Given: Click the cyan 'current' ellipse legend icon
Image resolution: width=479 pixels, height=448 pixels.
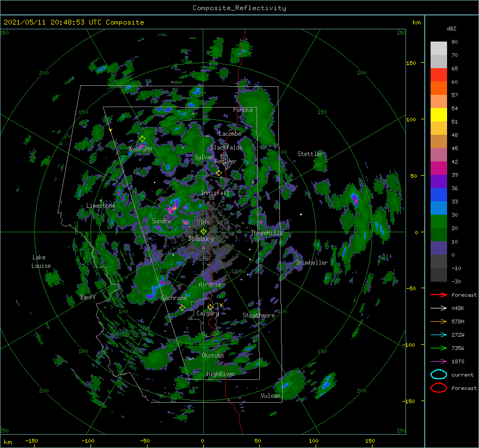Looking at the screenshot, I should click(x=439, y=374).
